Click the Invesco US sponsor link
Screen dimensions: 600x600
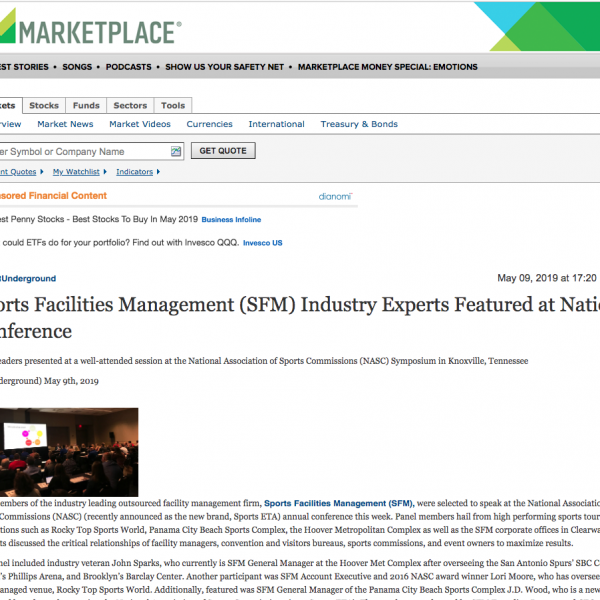[x=262, y=243]
